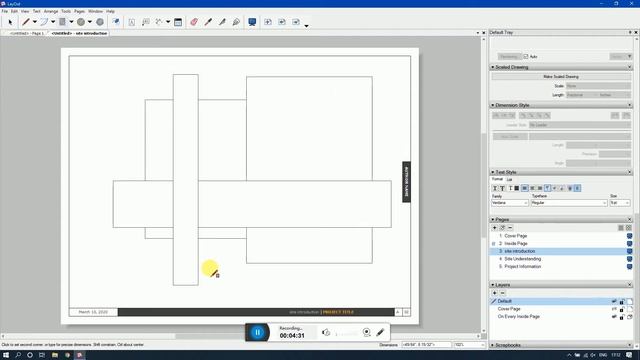Screen dimensions: 640x360
Task: Open the font Family dropdown
Action: coord(510,203)
